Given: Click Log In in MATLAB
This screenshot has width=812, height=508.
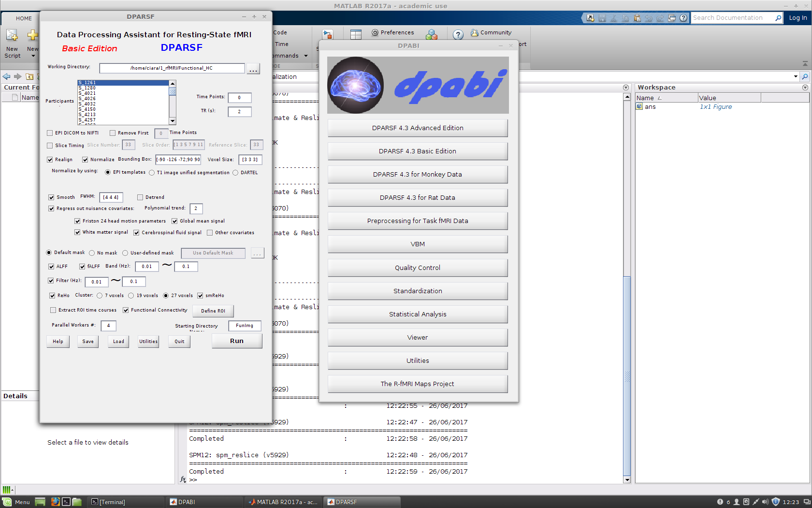Looking at the screenshot, I should coord(798,18).
